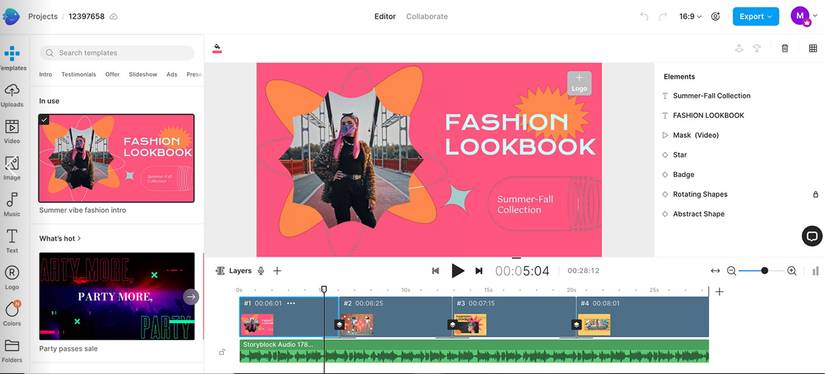The height and width of the screenshot is (374, 825).
Task: Go to the Projects breadcrumb
Action: coord(43,16)
